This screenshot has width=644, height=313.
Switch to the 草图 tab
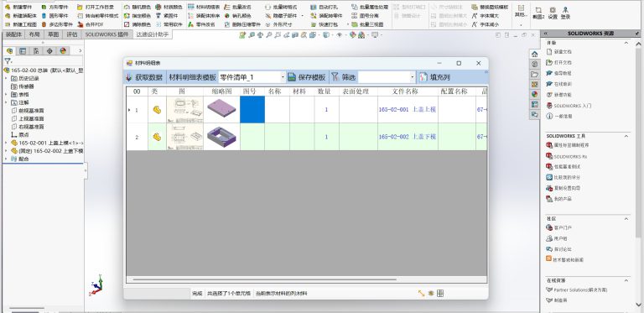coord(54,35)
